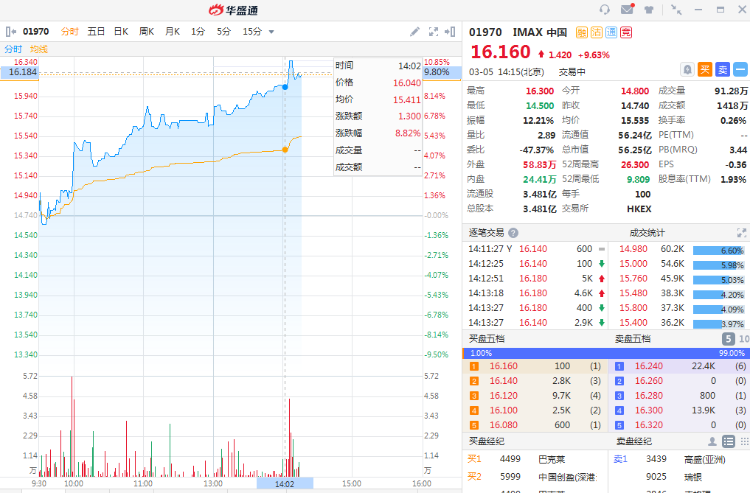Toggle the 分时 line legend
The width and height of the screenshot is (750, 493).
point(13,49)
